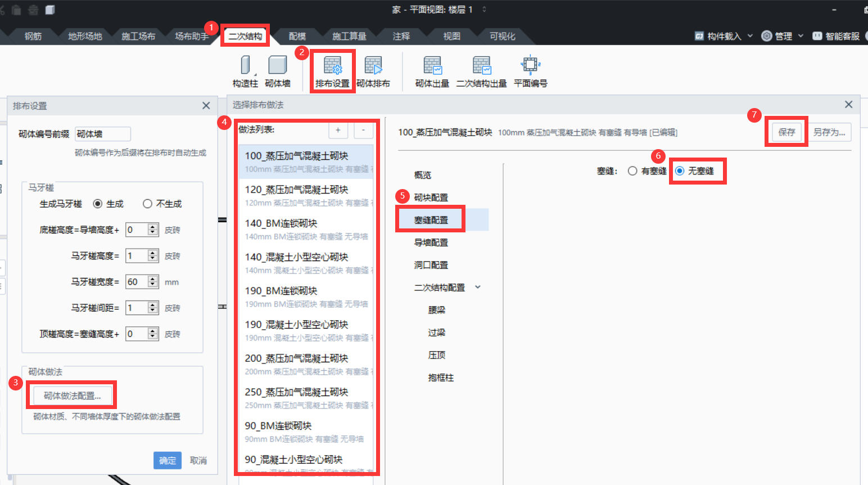Select 140_混凝土小型空心砌块 in the list
Screen dimensions: 868x485
point(306,263)
